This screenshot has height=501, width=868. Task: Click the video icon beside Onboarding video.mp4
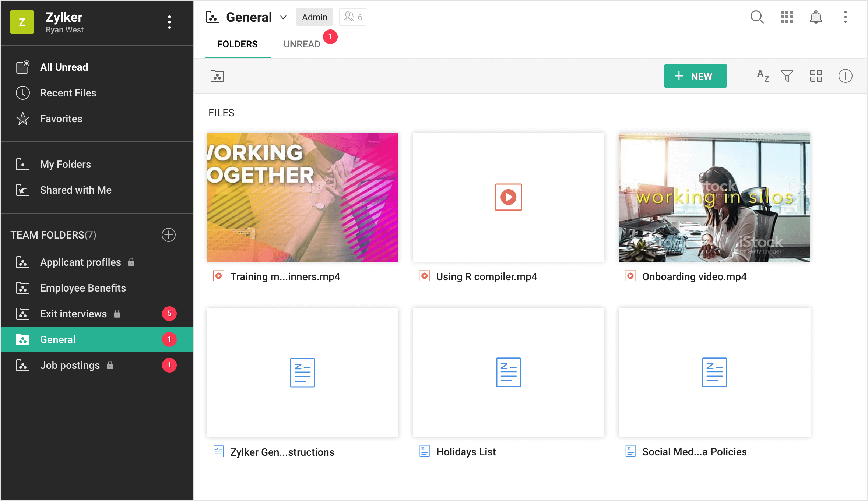pos(630,276)
